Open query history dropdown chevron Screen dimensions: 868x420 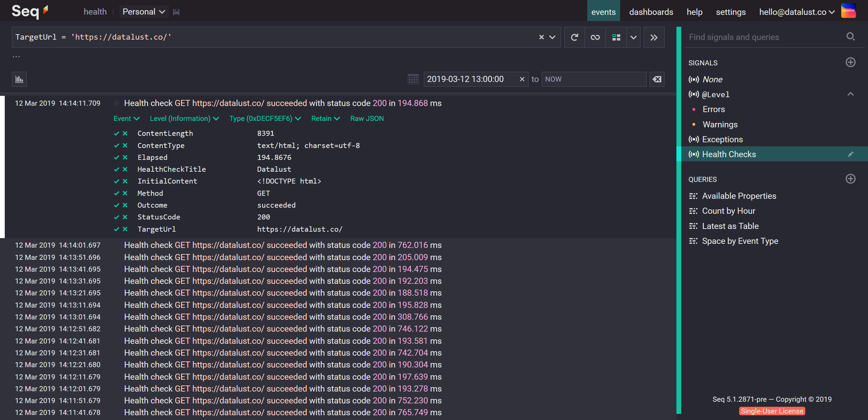552,37
